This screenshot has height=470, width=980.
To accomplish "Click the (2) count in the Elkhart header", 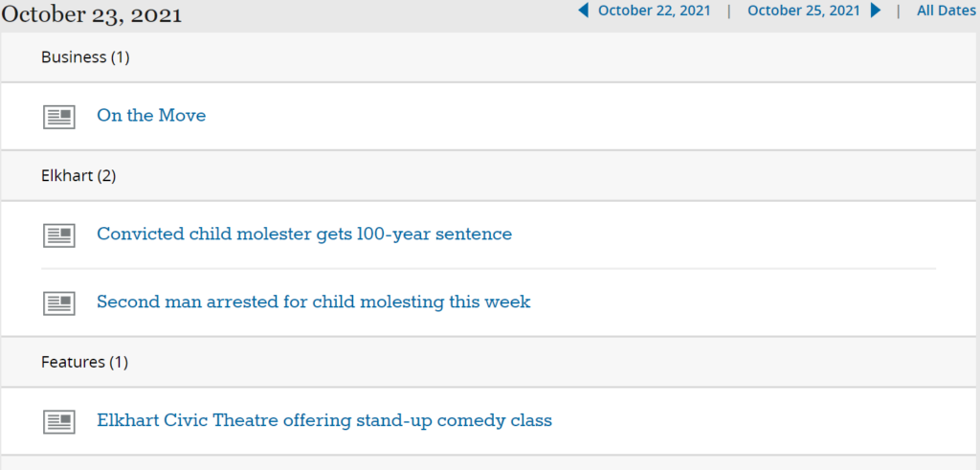I will point(106,176).
